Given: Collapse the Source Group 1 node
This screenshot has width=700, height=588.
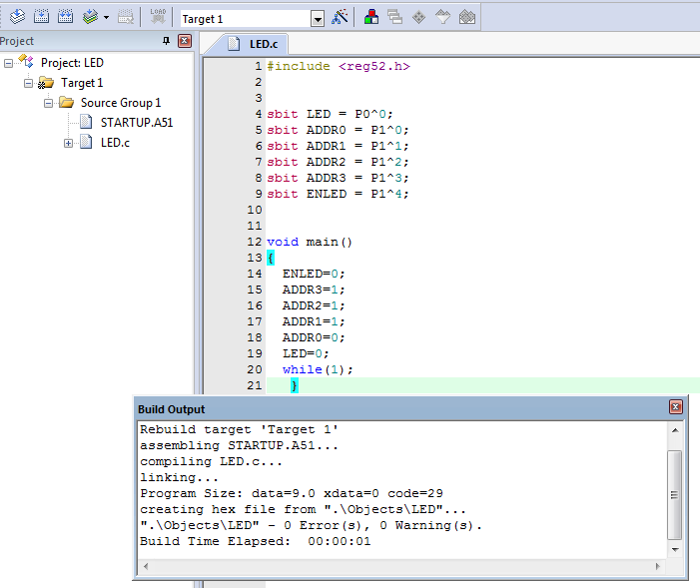Looking at the screenshot, I should coord(48,103).
